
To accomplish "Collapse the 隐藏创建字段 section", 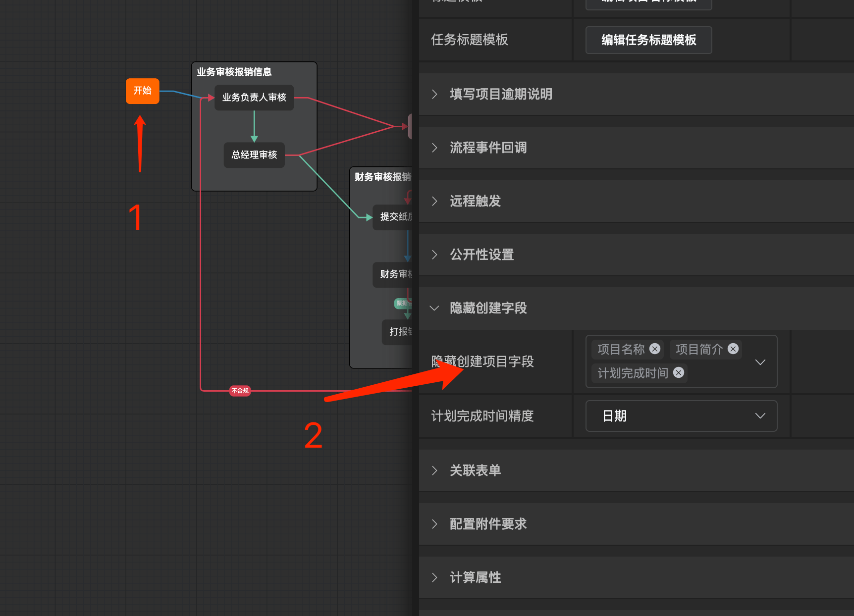I will click(636, 308).
